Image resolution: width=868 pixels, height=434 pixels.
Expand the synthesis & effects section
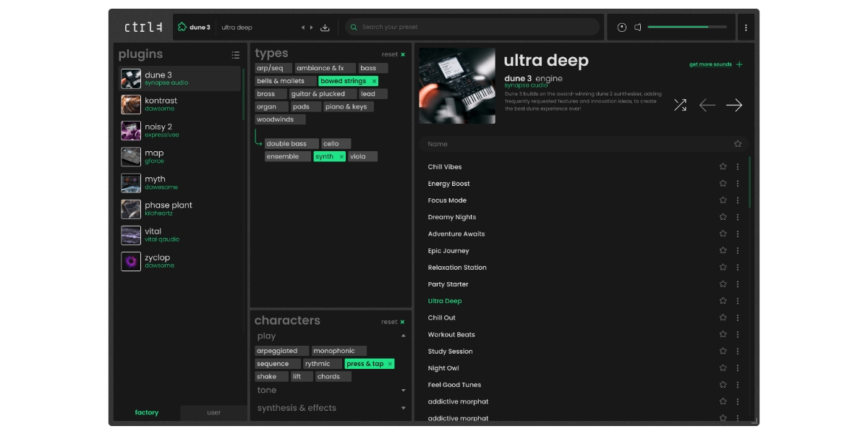[403, 408]
